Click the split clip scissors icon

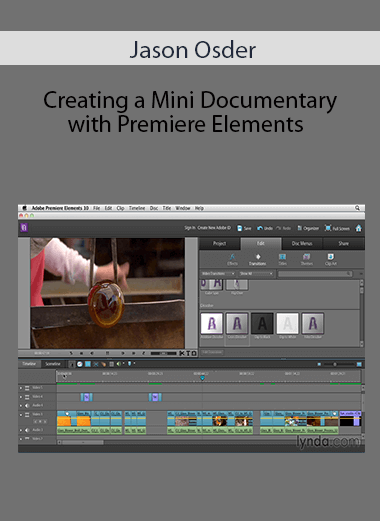[x=182, y=353]
